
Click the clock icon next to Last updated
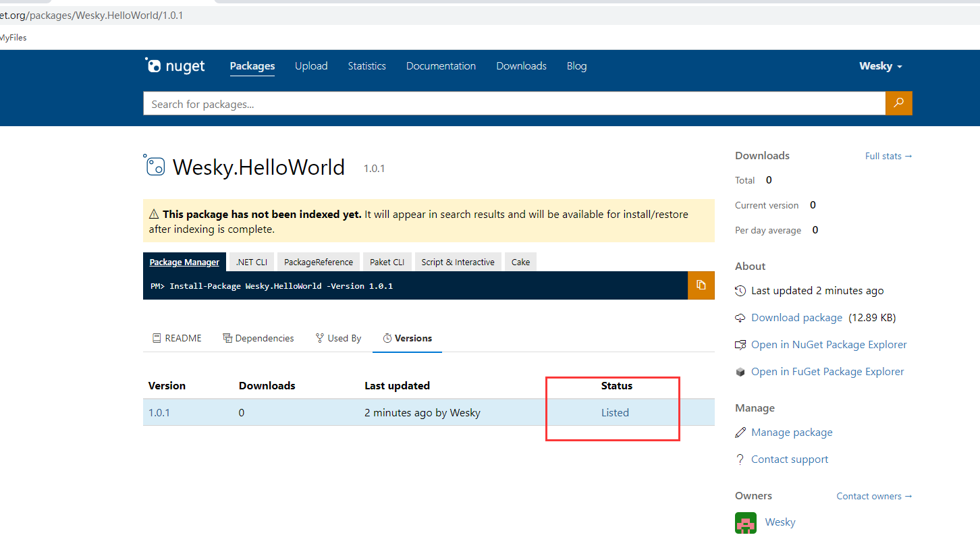(740, 291)
